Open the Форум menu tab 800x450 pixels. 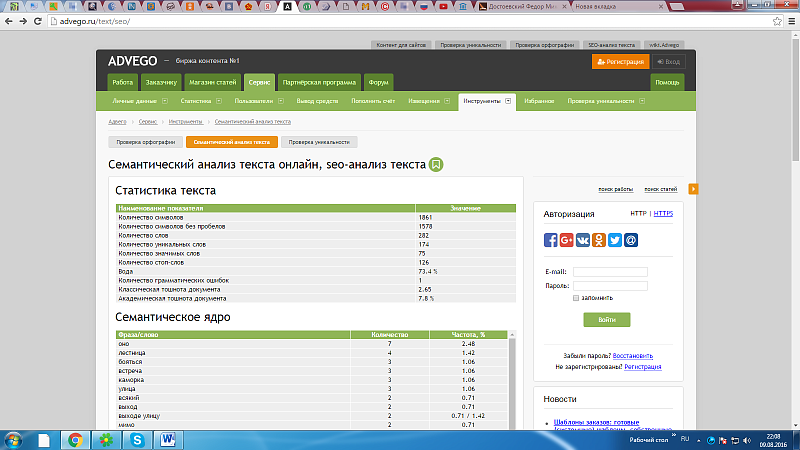point(379,82)
